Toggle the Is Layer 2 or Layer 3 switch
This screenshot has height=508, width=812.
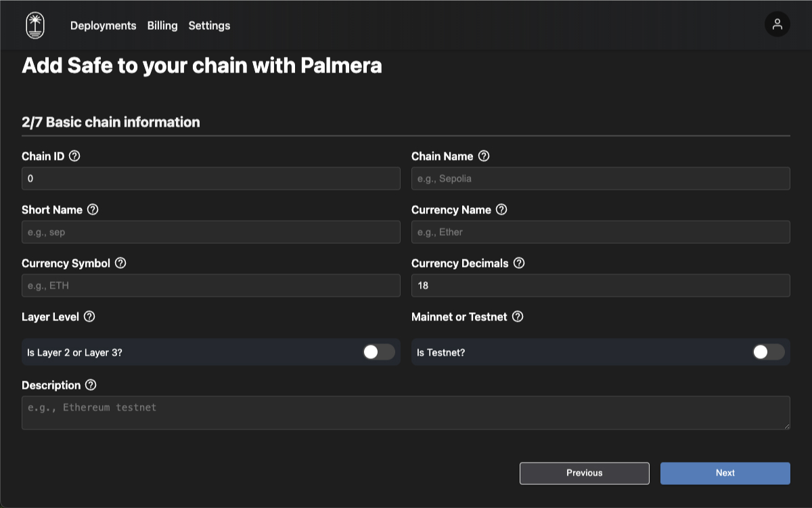coord(379,352)
